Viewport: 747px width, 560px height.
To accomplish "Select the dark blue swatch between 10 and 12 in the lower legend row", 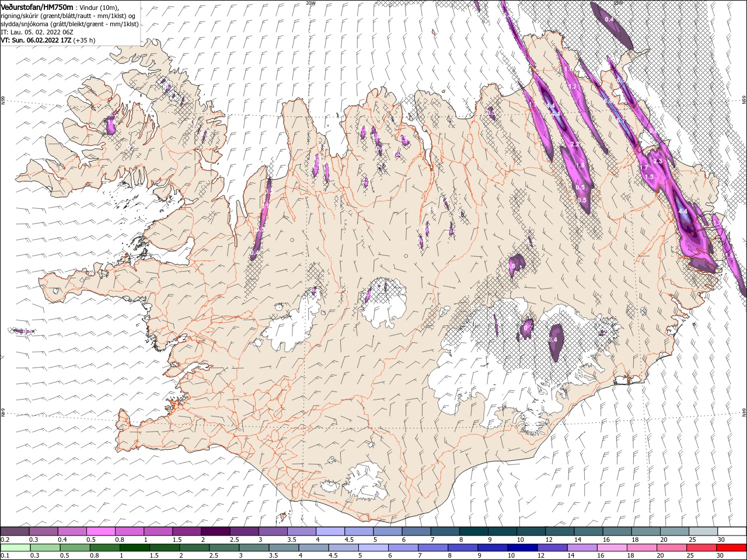I will [x=522, y=548].
